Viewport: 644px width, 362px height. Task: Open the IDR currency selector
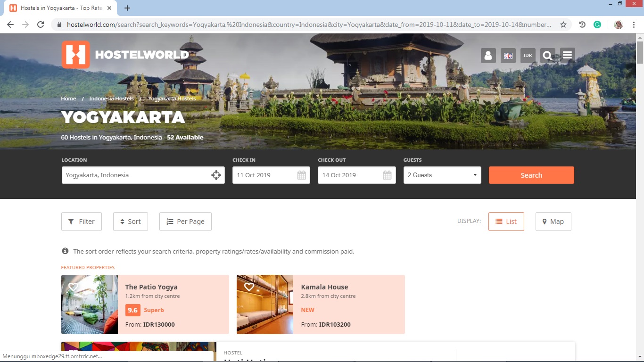[528, 55]
